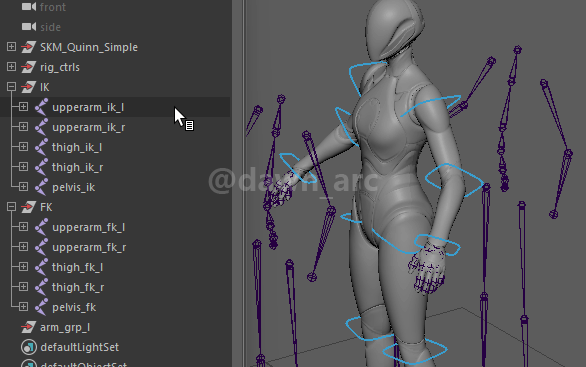Expand the rig_ctrls group
The height and width of the screenshot is (367, 586).
[11, 67]
